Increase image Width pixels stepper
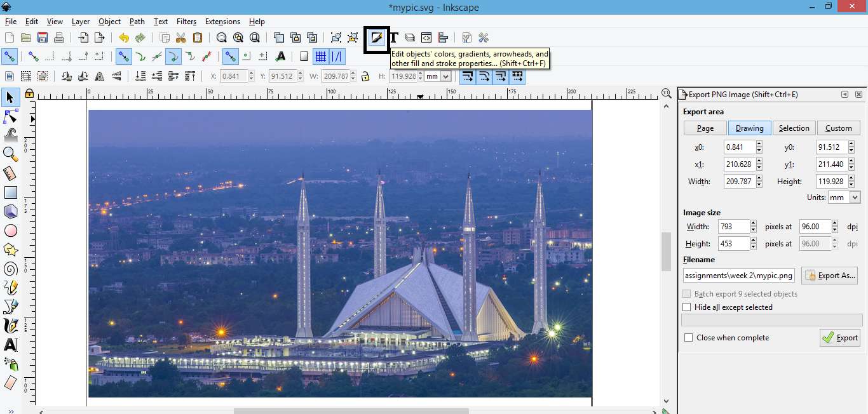This screenshot has width=868, height=414. coord(754,224)
